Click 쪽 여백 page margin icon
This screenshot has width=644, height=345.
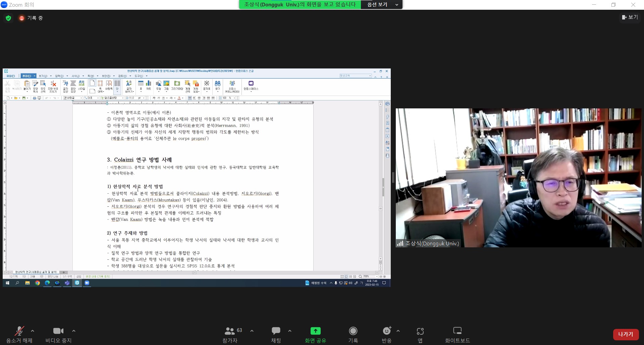(100, 87)
